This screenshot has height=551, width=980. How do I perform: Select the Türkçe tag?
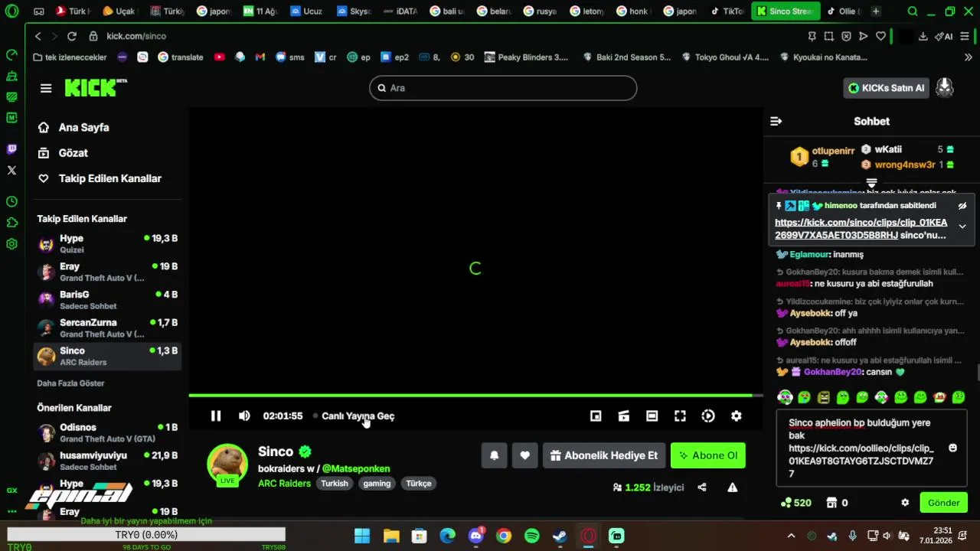point(419,483)
